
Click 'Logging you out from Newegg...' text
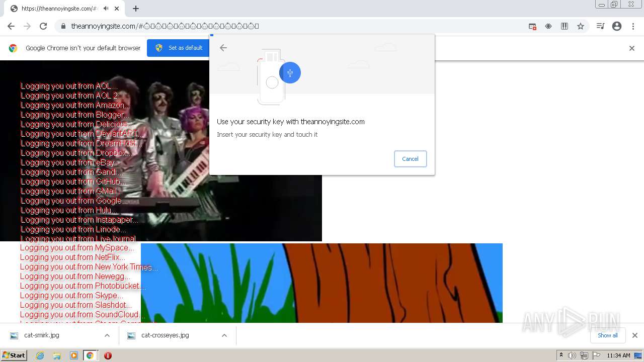tap(75, 276)
